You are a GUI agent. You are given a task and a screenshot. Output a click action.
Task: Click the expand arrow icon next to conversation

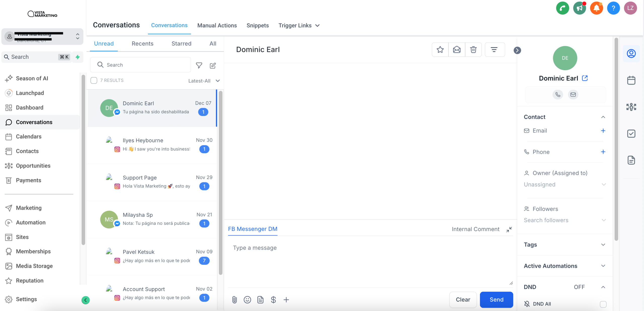click(517, 50)
